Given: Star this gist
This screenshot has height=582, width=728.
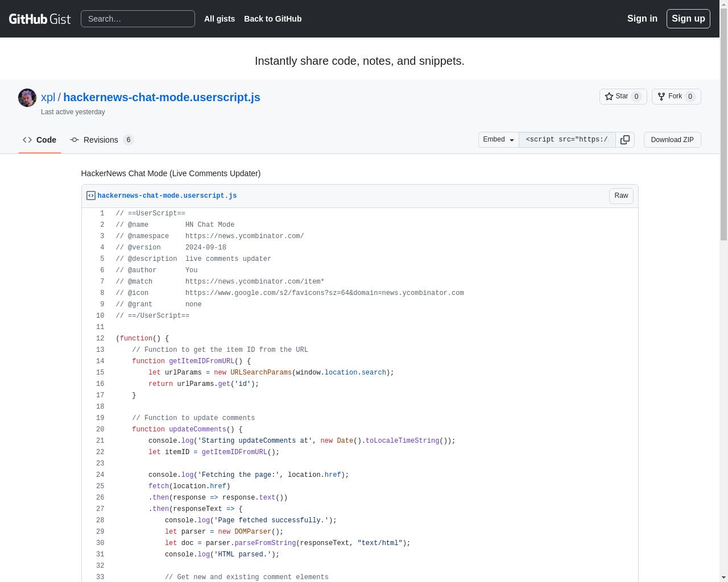Looking at the screenshot, I should pos(623,97).
